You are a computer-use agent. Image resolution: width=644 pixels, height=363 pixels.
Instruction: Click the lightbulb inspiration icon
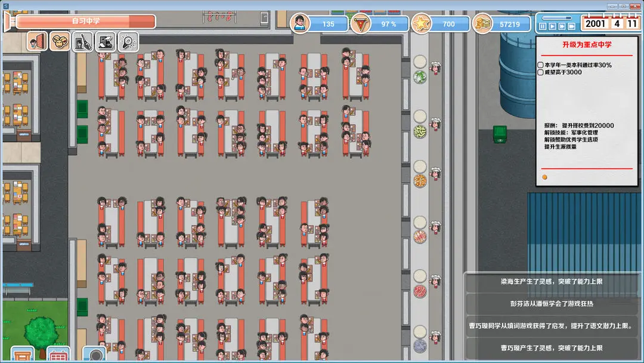pos(128,43)
